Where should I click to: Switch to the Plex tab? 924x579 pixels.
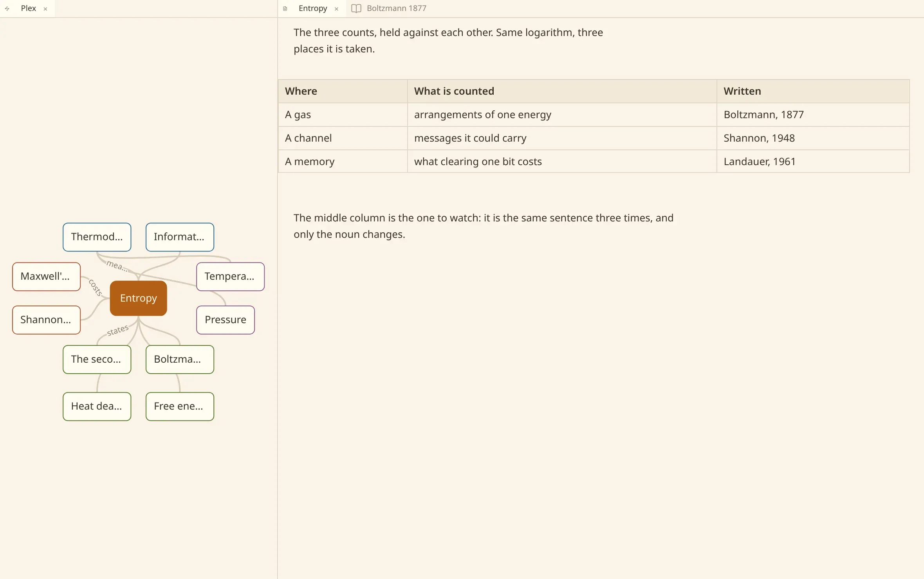27,9
